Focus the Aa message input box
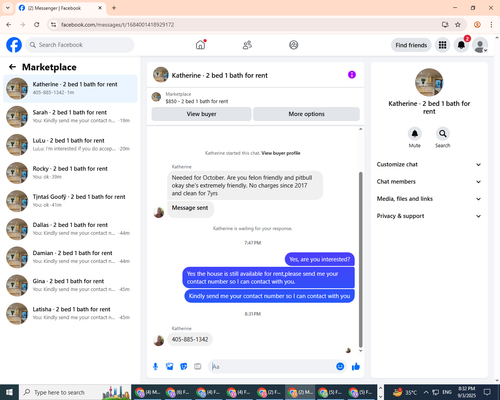Image resolution: width=500 pixels, height=400 pixels. (272, 367)
